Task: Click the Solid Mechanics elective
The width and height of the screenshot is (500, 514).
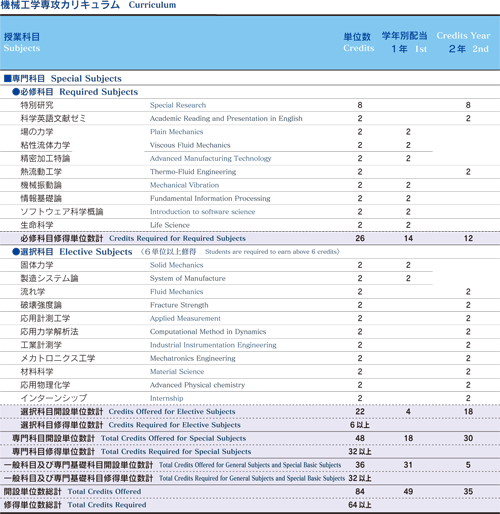Action: point(176,265)
